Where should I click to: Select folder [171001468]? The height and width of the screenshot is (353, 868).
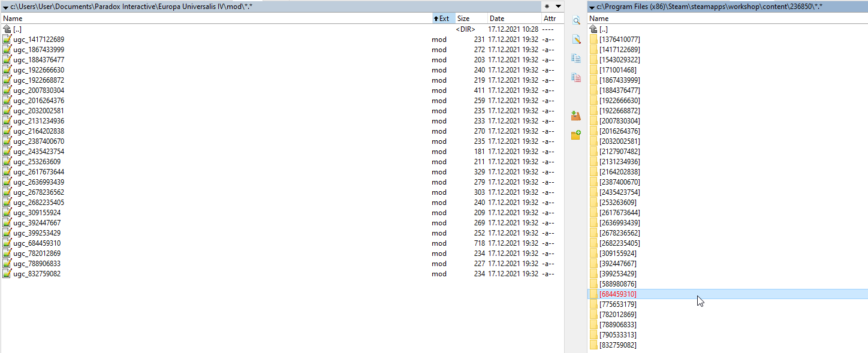728,70
